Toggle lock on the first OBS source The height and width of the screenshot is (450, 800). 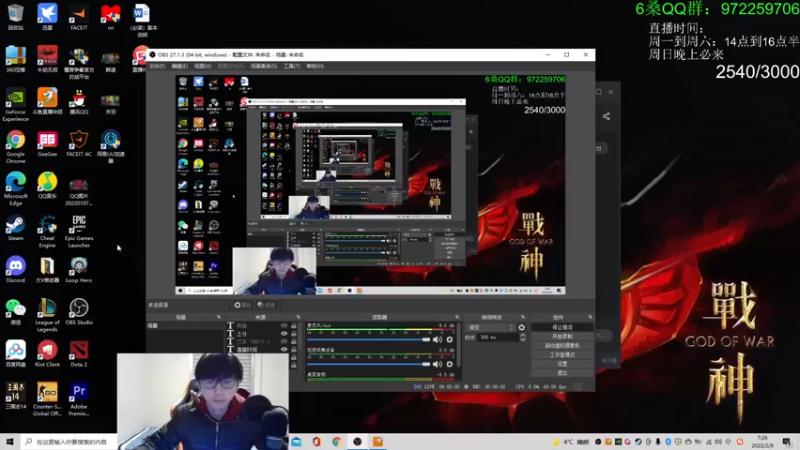click(293, 326)
